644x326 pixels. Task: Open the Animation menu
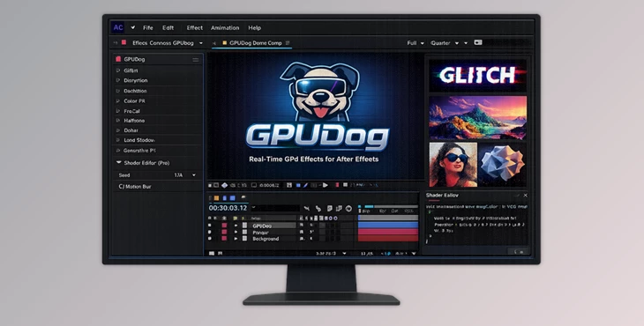pos(225,28)
